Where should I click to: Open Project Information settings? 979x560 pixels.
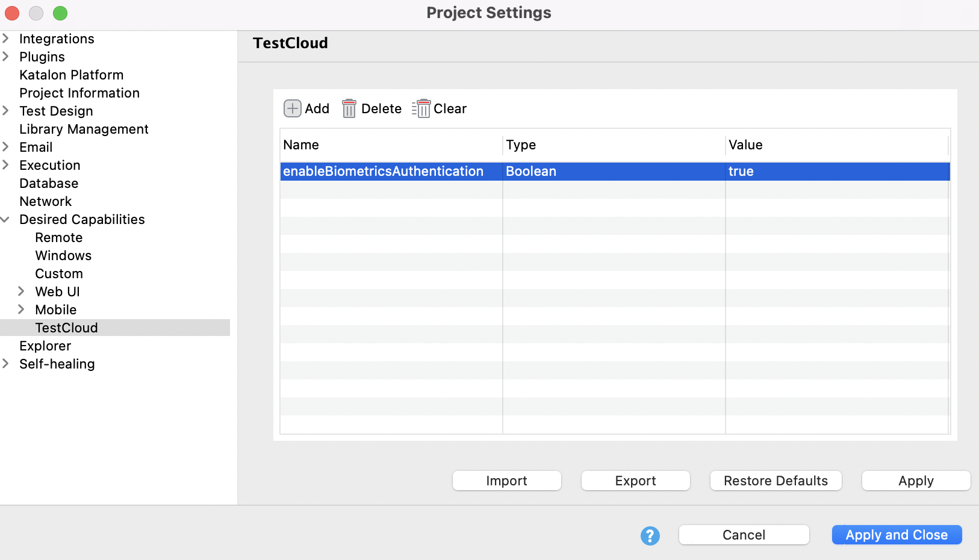coord(79,93)
